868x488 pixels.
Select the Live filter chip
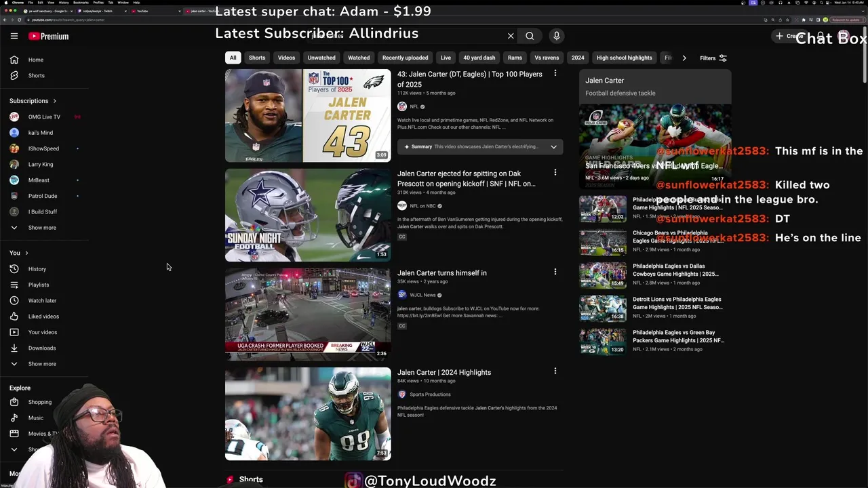(446, 58)
